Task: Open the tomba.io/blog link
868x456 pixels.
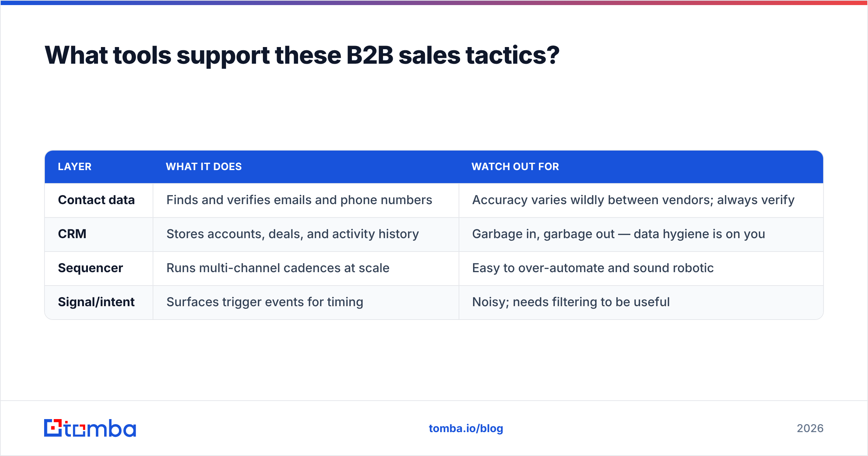Action: [x=466, y=428]
